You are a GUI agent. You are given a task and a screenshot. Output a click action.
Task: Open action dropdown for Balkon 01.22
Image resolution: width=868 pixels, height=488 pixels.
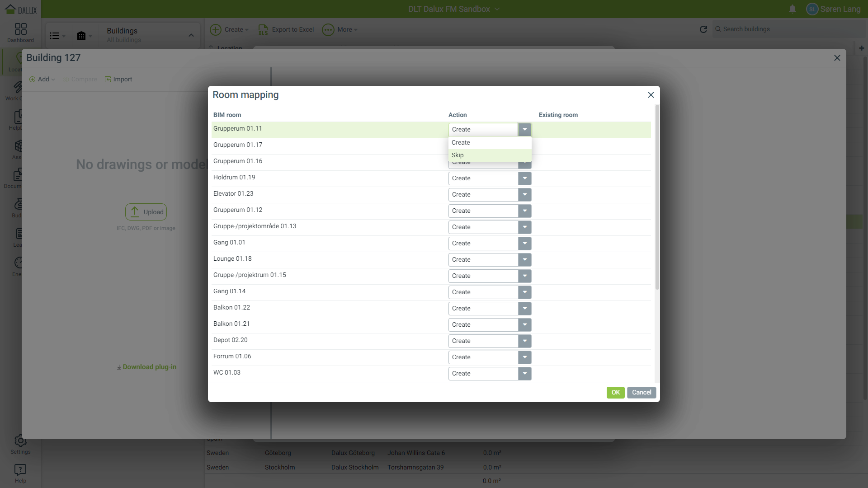(524, 309)
